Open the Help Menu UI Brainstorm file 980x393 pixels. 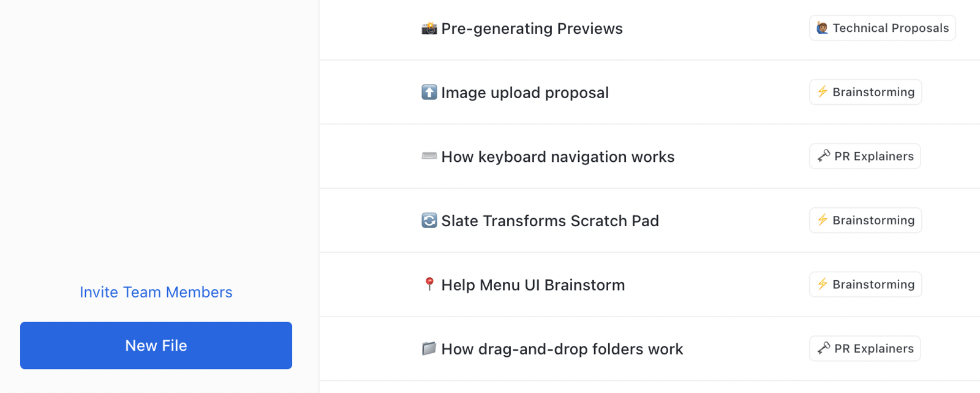point(533,285)
